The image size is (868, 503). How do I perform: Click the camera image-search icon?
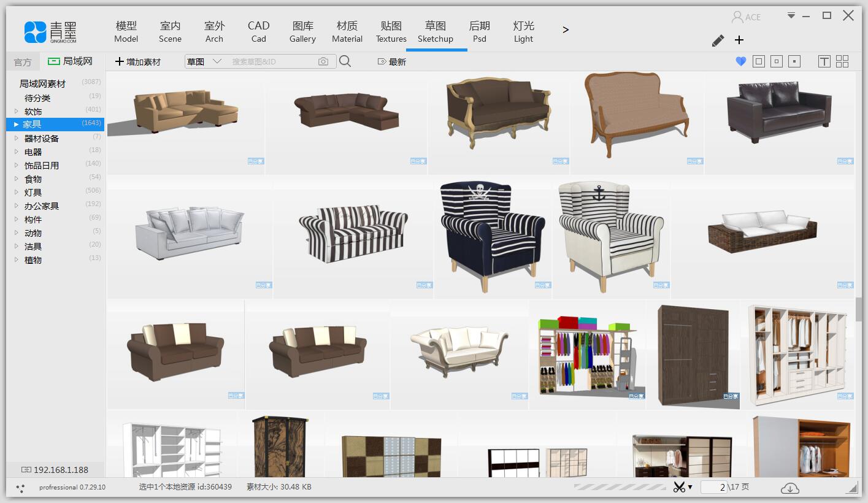point(323,61)
